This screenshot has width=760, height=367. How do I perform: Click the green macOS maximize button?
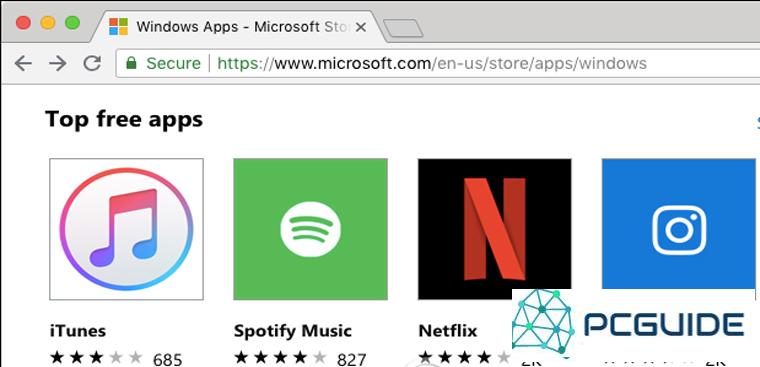(72, 22)
